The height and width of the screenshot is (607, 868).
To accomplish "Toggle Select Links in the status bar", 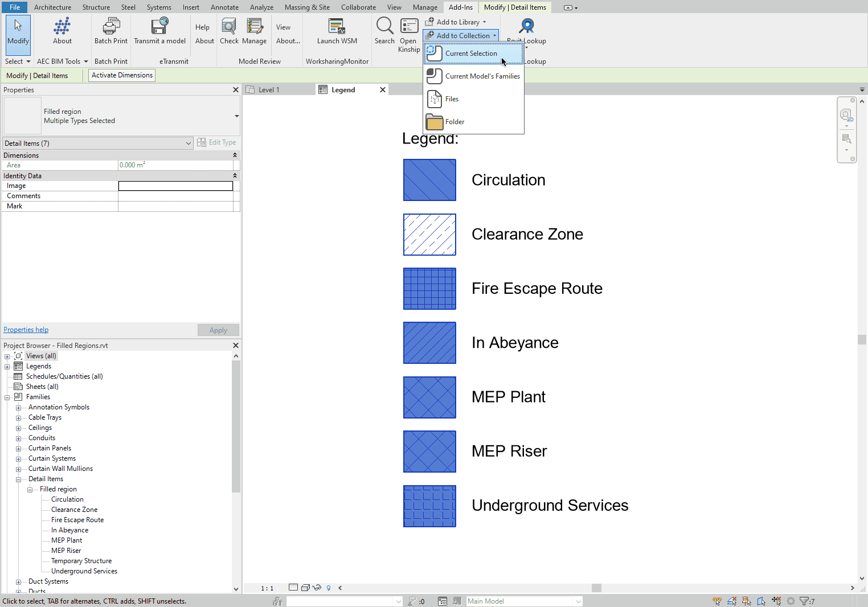I will 717,601.
